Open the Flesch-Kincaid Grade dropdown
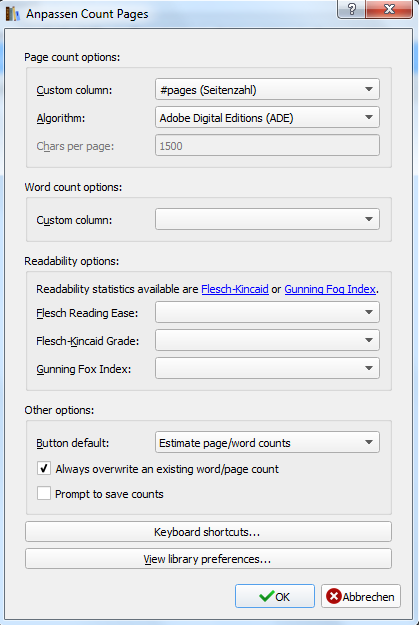Viewport: 419px width, 625px height. pyautogui.click(x=267, y=340)
